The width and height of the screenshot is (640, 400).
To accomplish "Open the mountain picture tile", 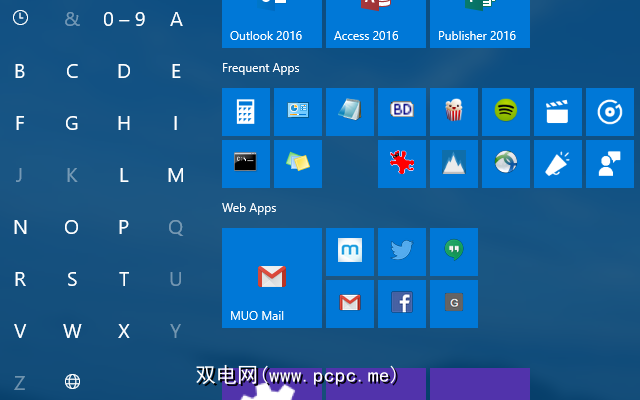I will 454,164.
